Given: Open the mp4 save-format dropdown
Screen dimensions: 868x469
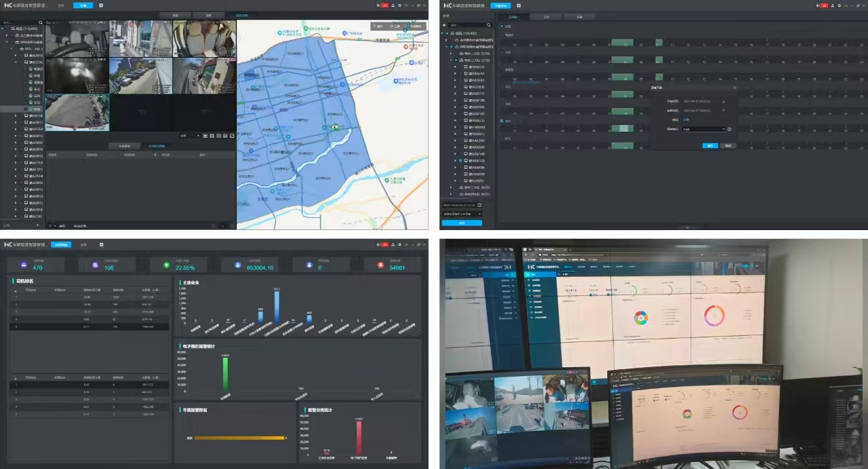Looking at the screenshot, I should (x=704, y=129).
